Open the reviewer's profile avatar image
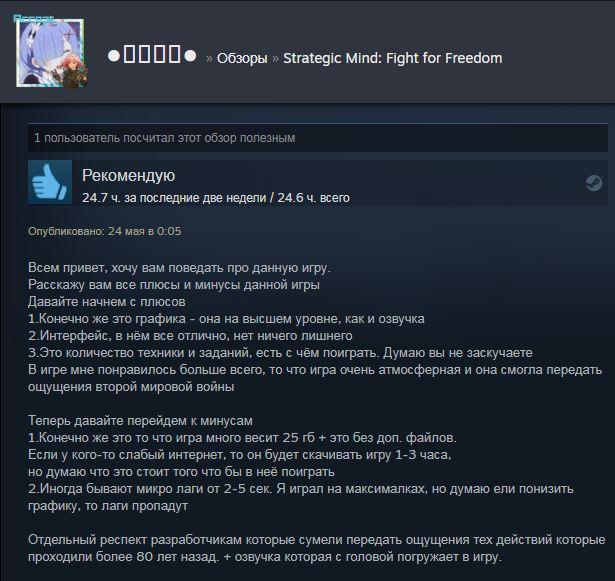The height and width of the screenshot is (581, 615). [50, 53]
